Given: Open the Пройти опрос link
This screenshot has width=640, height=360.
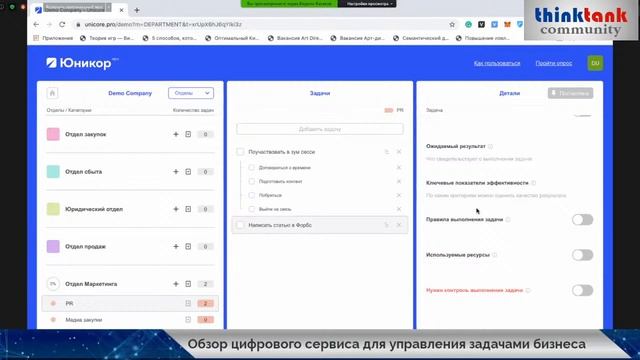Looking at the screenshot, I should click(x=553, y=63).
